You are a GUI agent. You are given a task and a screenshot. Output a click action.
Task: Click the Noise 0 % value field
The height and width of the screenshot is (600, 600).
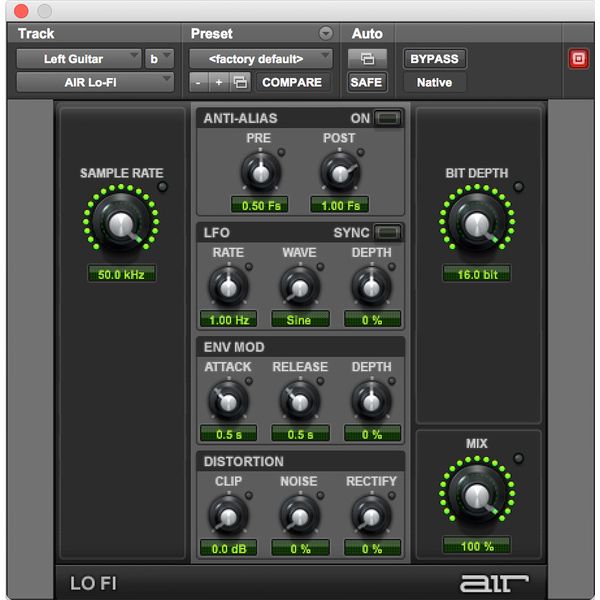[x=300, y=548]
